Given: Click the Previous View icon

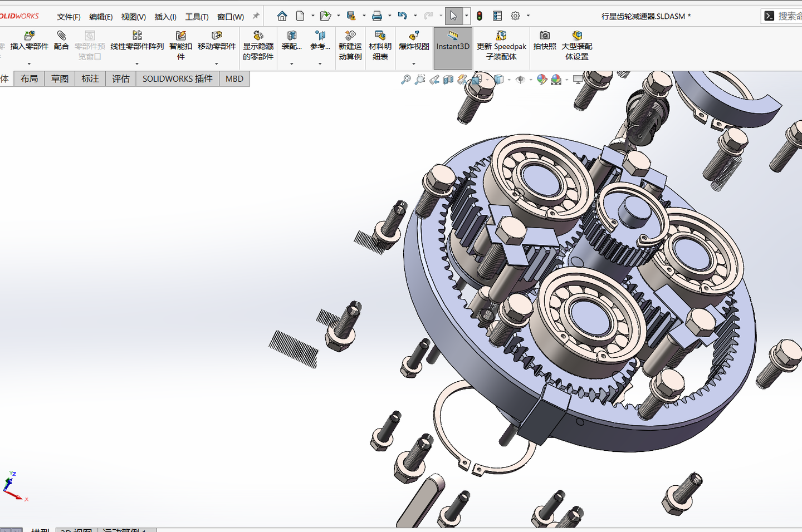Looking at the screenshot, I should (434, 80).
